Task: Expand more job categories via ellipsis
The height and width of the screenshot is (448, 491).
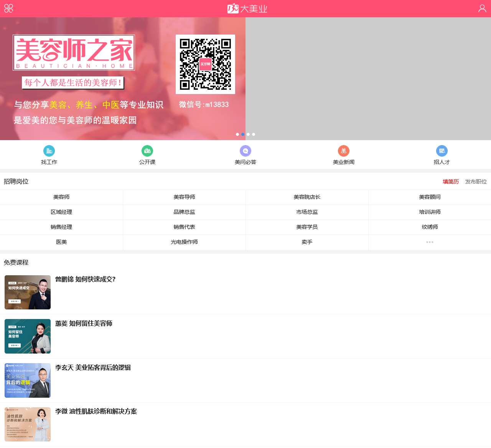Action: click(430, 242)
